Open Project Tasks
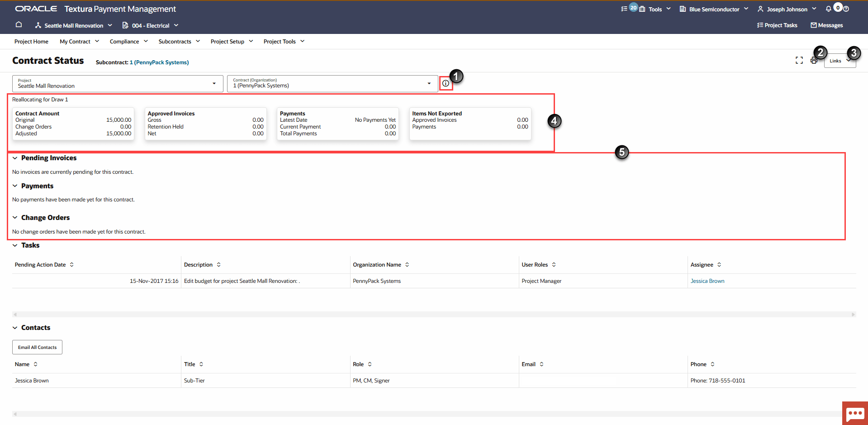 point(777,25)
